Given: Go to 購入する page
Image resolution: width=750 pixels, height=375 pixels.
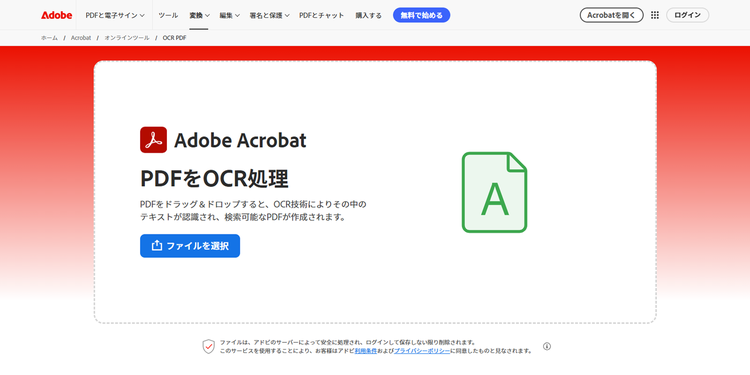Looking at the screenshot, I should 368,15.
